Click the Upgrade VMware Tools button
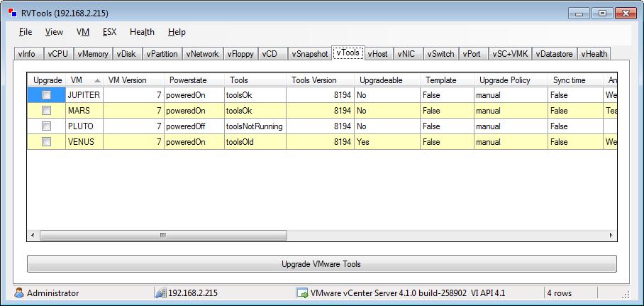Screen dimensions: 644x306 [321, 263]
